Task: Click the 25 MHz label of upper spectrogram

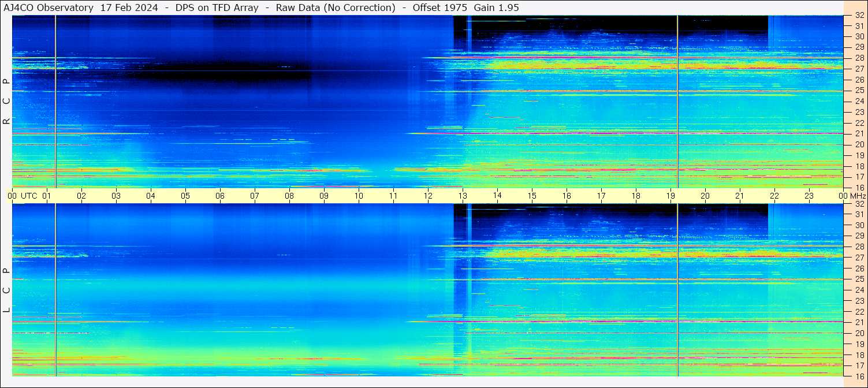Action: click(859, 91)
